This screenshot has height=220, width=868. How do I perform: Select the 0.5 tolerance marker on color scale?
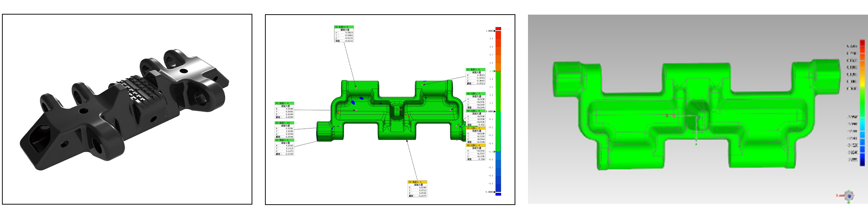[x=492, y=71]
